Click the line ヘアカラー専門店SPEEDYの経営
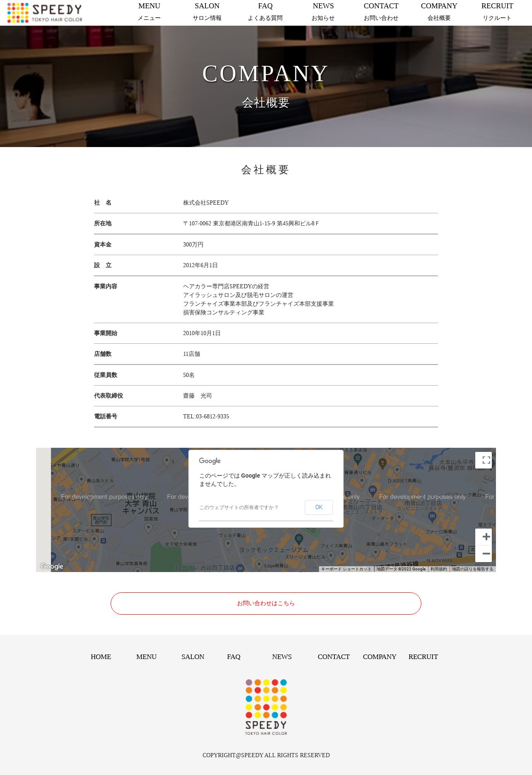532x775 pixels. [x=226, y=286]
